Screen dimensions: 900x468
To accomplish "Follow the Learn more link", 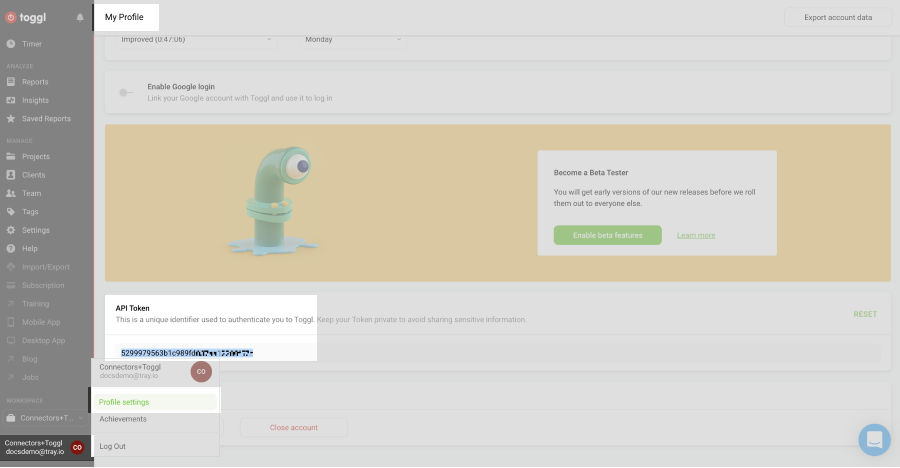I will 696,235.
